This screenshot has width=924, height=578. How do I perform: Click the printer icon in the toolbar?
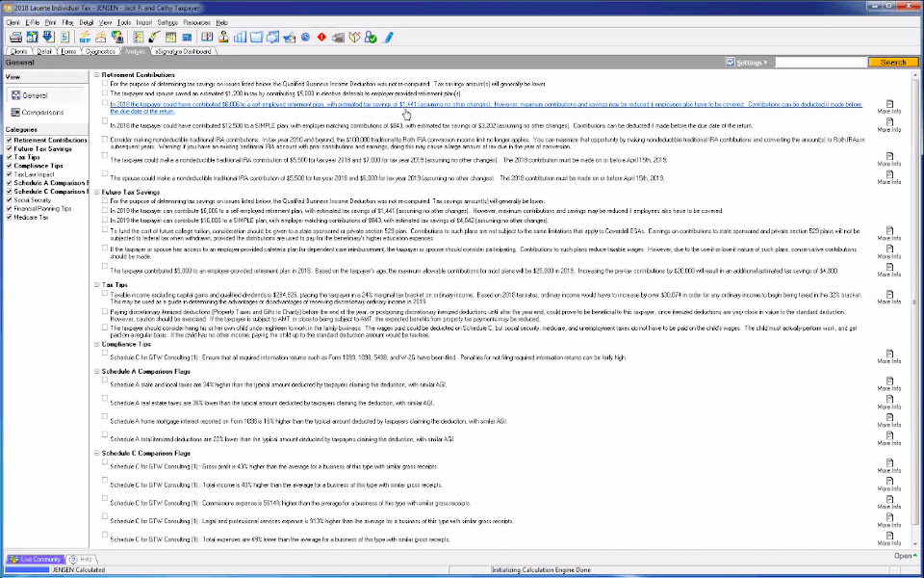16,38
